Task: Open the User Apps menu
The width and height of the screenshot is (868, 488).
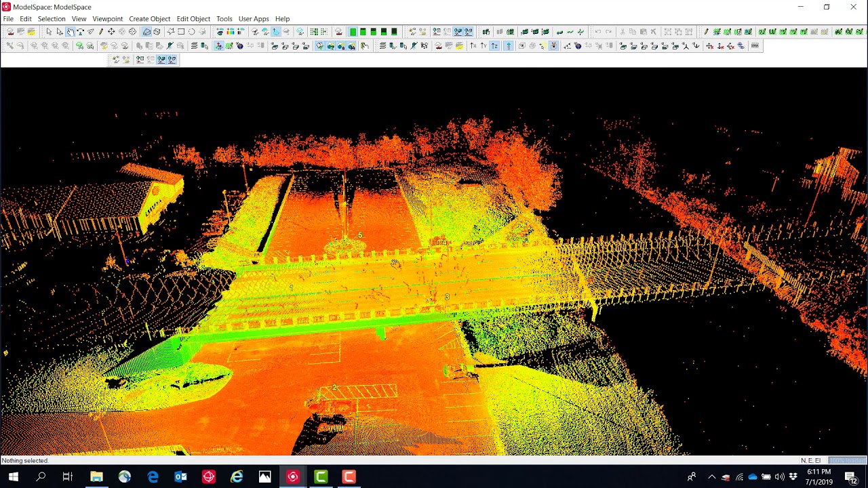Action: tap(254, 19)
